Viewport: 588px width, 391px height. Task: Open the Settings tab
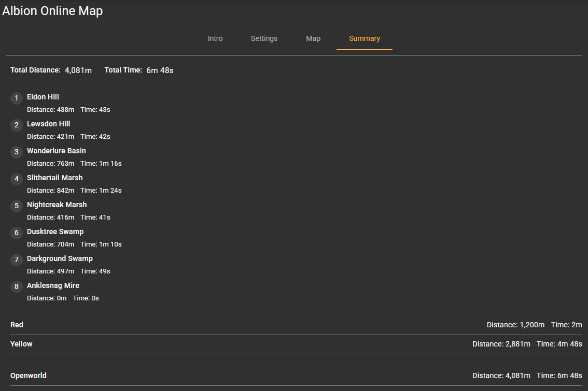click(264, 39)
